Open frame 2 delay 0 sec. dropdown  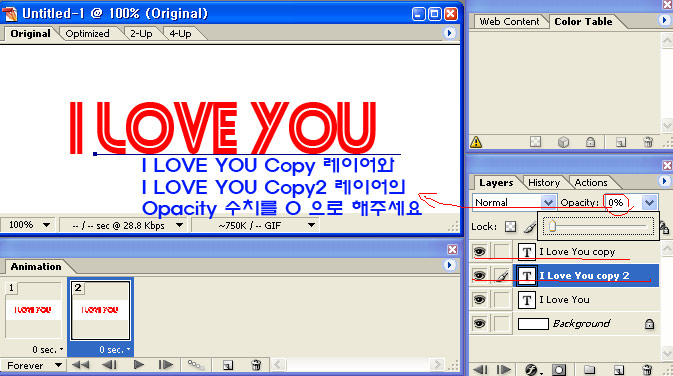pyautogui.click(x=115, y=350)
